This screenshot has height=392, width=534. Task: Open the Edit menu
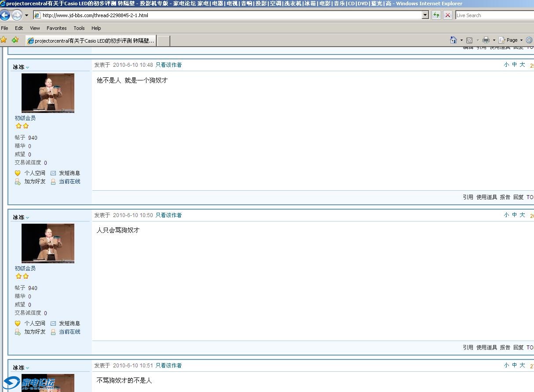[19, 28]
